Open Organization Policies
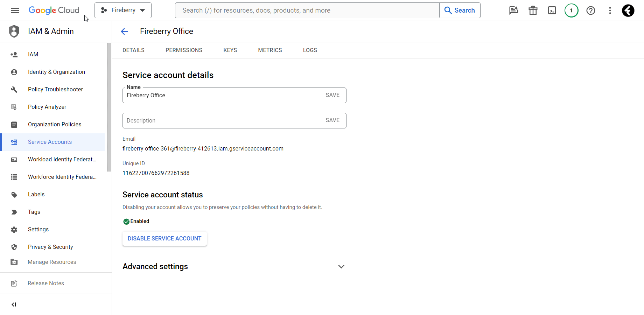This screenshot has width=644, height=315. click(x=53, y=125)
